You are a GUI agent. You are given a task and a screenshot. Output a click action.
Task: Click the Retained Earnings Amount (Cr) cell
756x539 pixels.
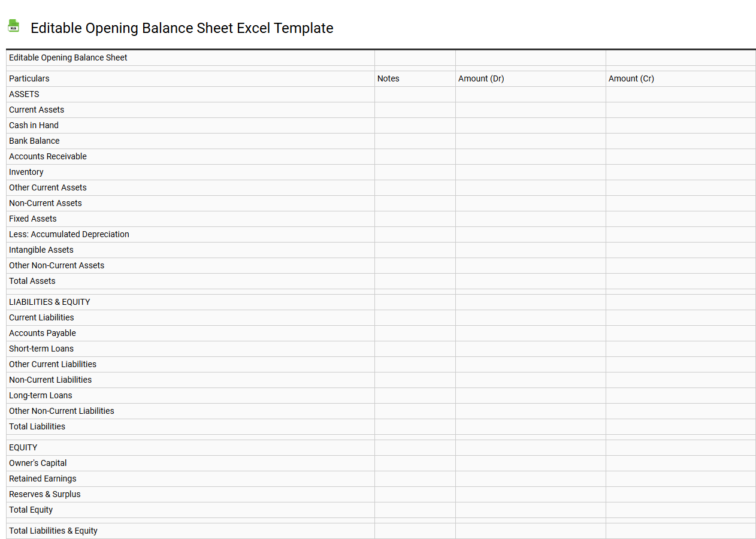click(x=680, y=479)
